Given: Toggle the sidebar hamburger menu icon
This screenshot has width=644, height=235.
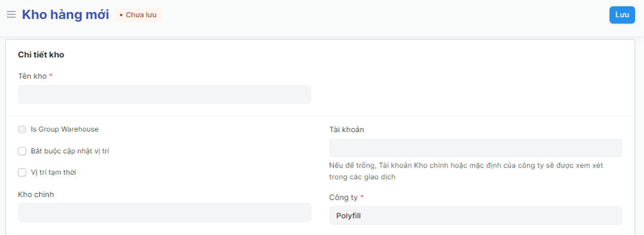Looking at the screenshot, I should click(11, 15).
